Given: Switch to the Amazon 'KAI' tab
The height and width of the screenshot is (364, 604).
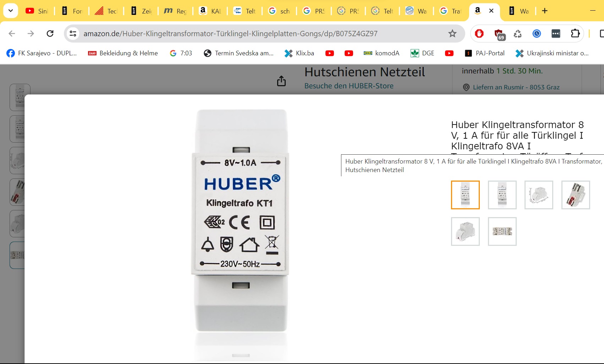Looking at the screenshot, I should coord(210,11).
